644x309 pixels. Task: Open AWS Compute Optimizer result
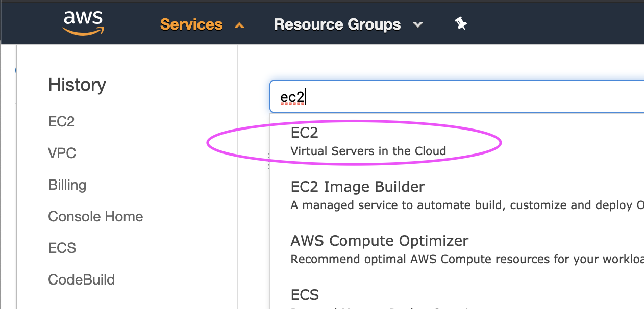point(379,240)
